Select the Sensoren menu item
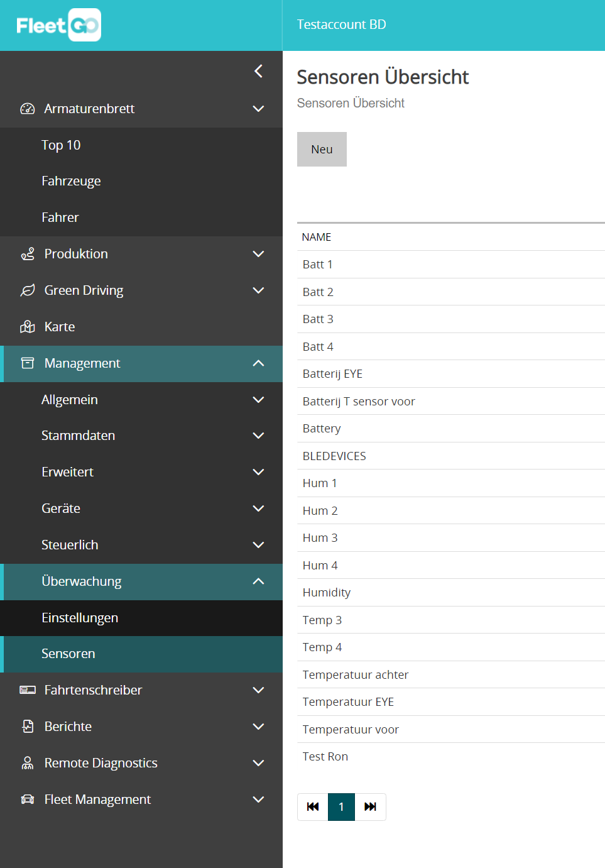This screenshot has height=868, width=605. click(141, 654)
